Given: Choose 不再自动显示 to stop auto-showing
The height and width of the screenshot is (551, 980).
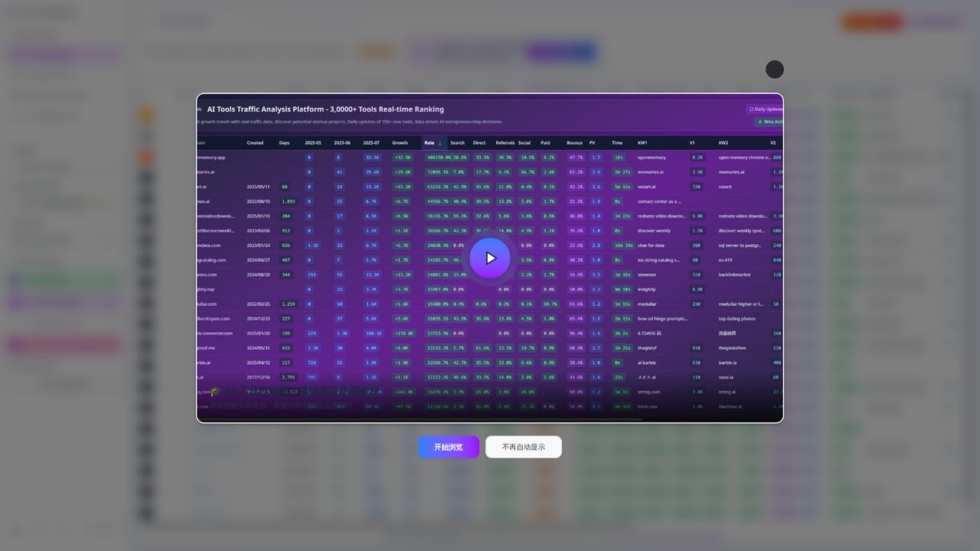Looking at the screenshot, I should (x=524, y=447).
